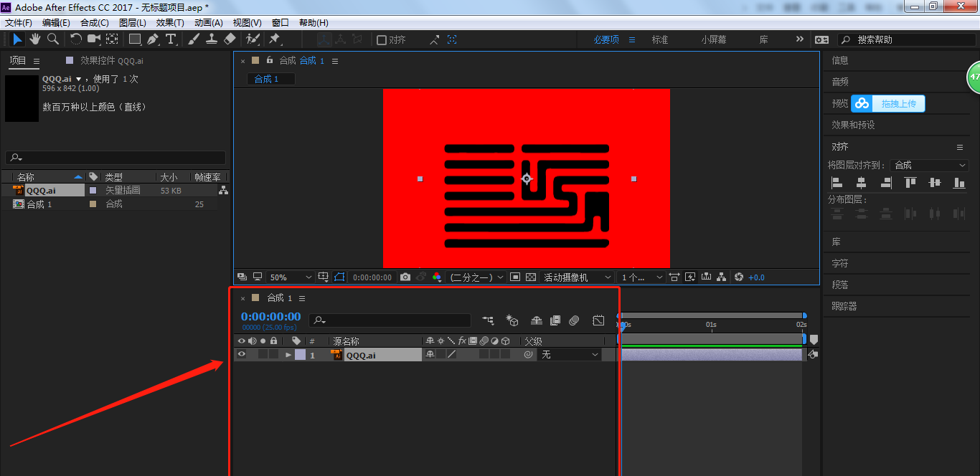The width and height of the screenshot is (980, 476).
Task: Open the composition mini-flowchart icon in timeline
Action: 488,320
